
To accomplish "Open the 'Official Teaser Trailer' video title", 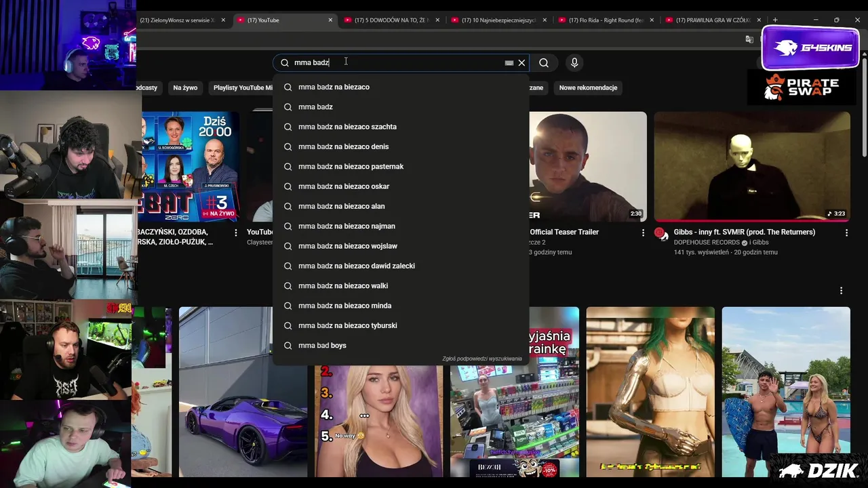I will [564, 232].
